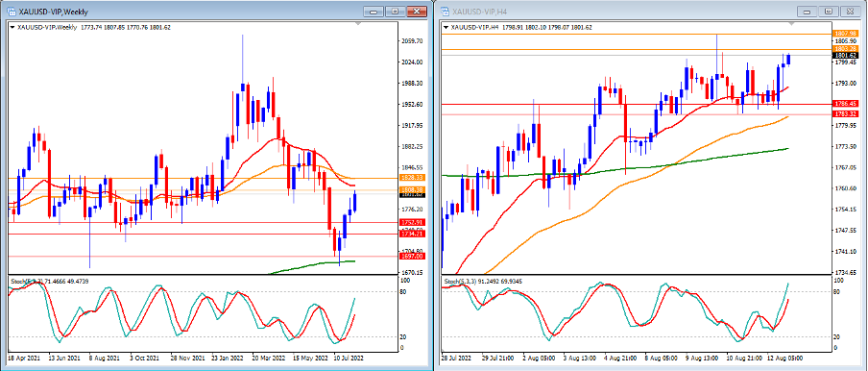Click the 1754.15 price scale value on H4 chart
This screenshot has width=868, height=371.
847,210
